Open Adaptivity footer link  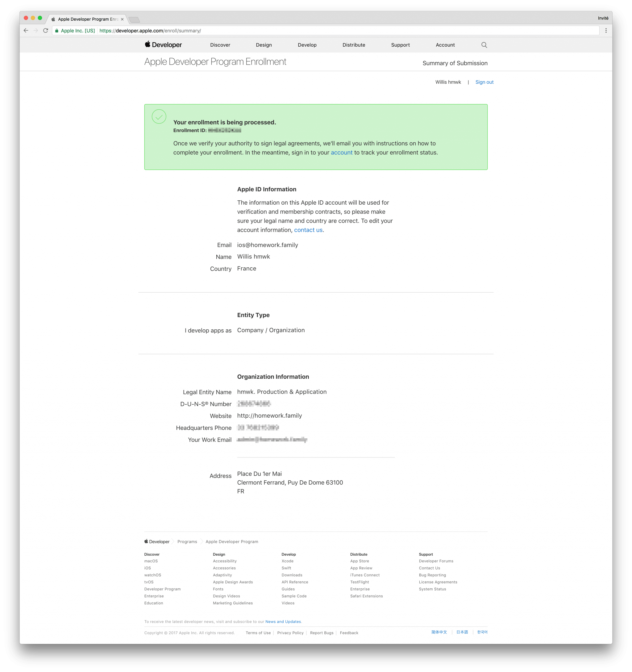pos(222,575)
